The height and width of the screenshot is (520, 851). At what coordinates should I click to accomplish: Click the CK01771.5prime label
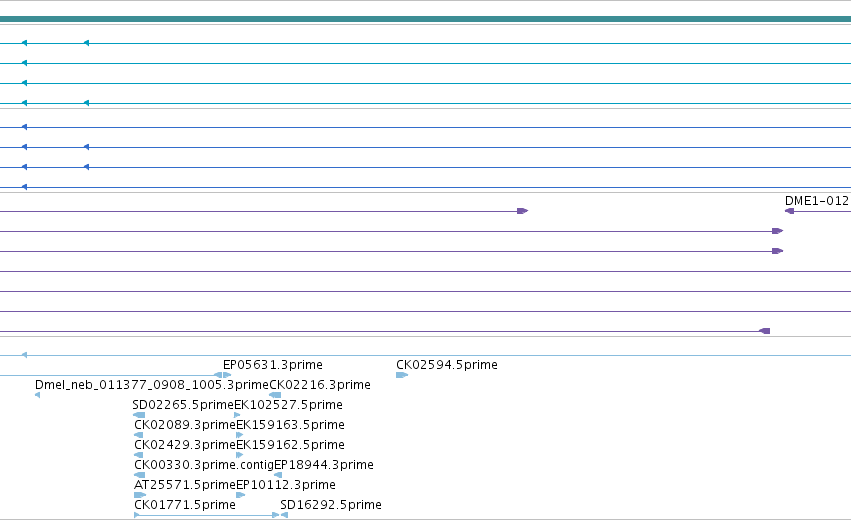click(185, 505)
